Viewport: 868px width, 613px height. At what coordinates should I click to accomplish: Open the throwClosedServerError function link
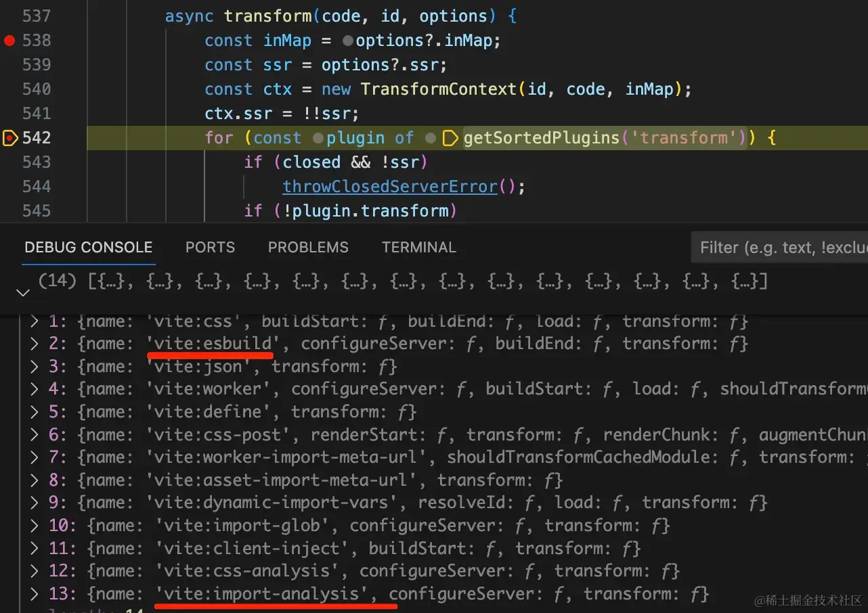point(390,187)
